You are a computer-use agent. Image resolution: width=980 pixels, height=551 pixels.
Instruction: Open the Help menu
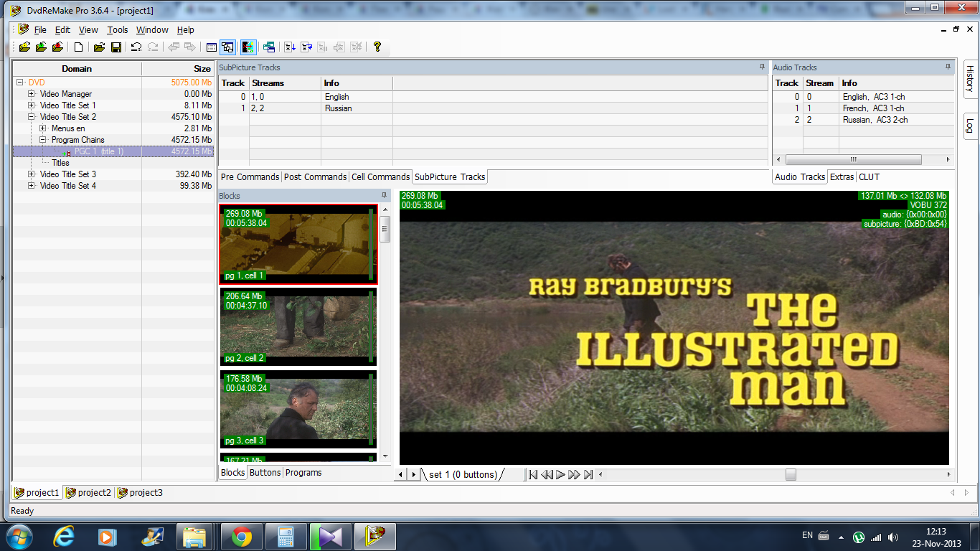click(x=186, y=29)
